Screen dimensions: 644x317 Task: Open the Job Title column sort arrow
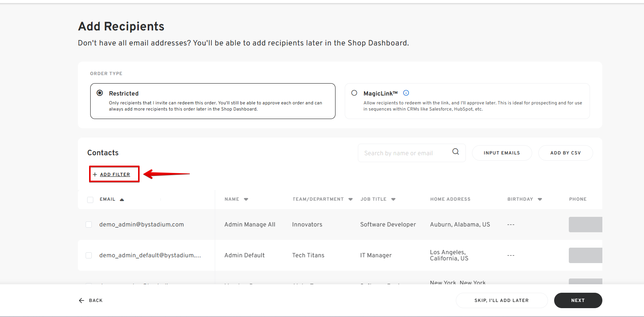click(x=393, y=200)
